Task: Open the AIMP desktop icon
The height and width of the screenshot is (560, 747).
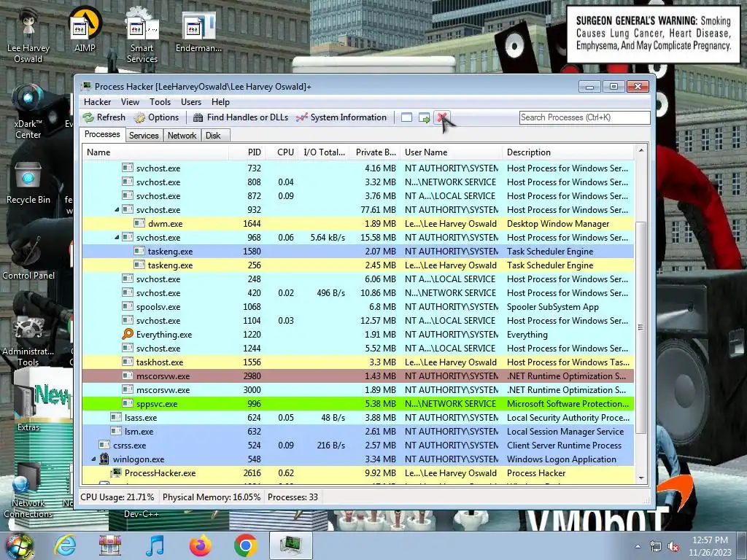Action: point(85,29)
